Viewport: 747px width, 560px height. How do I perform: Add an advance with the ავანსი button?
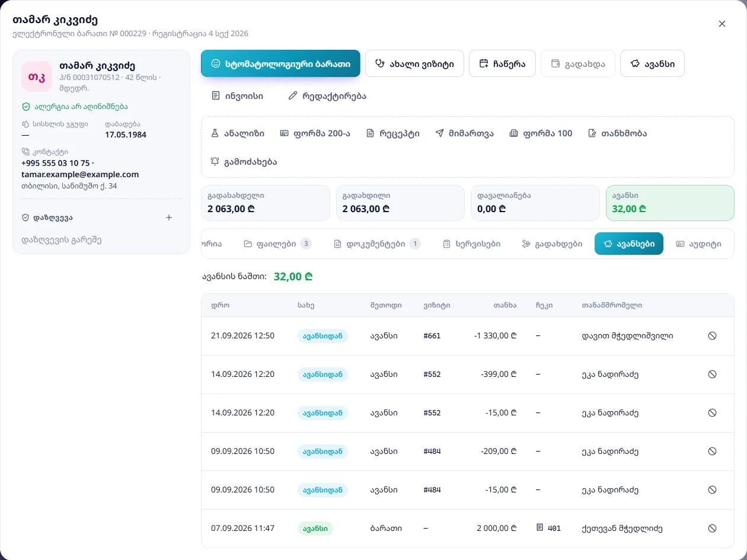pyautogui.click(x=652, y=63)
